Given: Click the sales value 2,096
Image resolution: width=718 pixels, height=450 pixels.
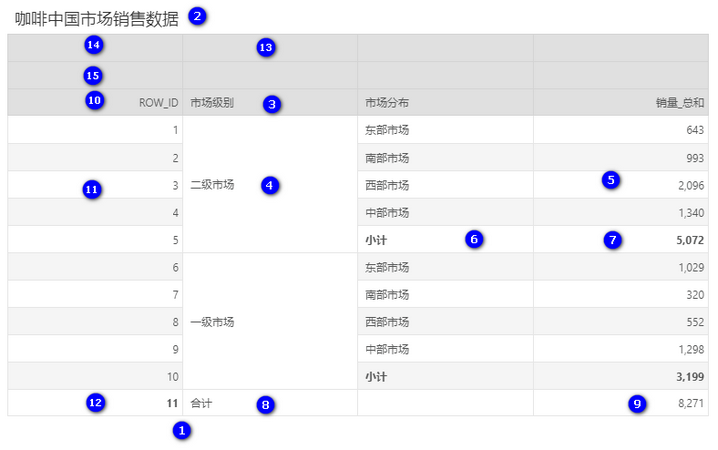Looking at the screenshot, I should pos(691,185).
